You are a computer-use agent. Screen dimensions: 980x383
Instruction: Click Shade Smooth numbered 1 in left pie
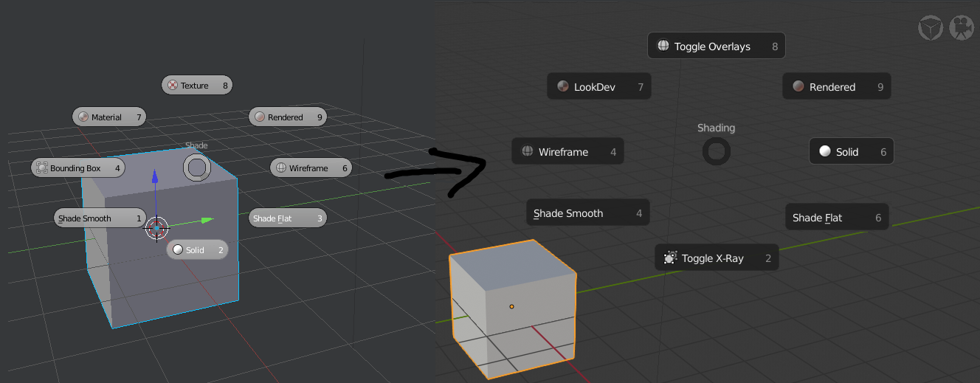click(100, 218)
